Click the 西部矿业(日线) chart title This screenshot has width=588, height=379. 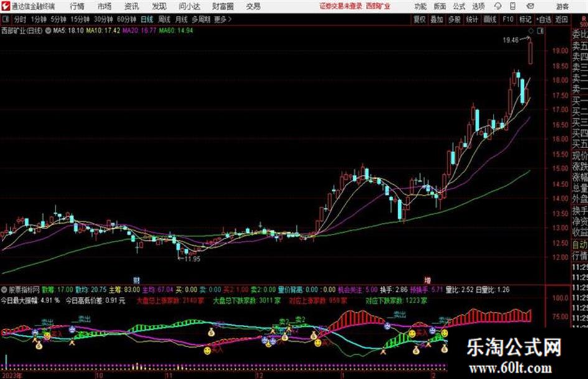pos(22,30)
